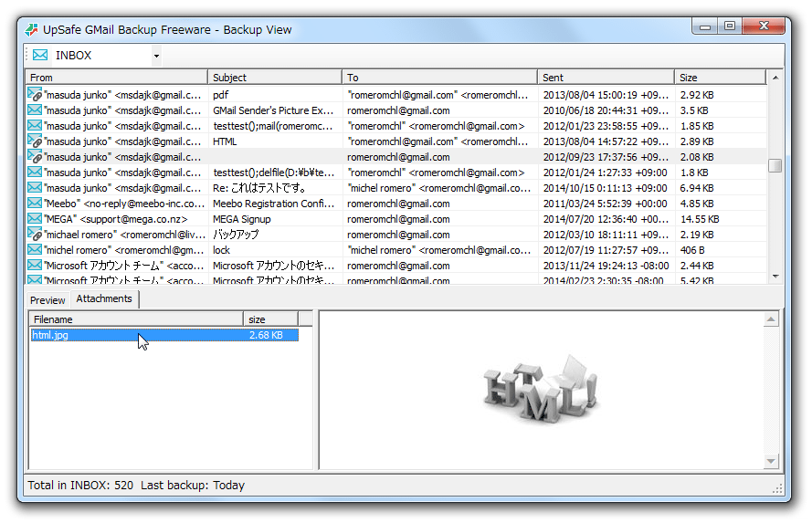Close the Backup View window
This screenshot has width=812, height=523.
coord(764,26)
